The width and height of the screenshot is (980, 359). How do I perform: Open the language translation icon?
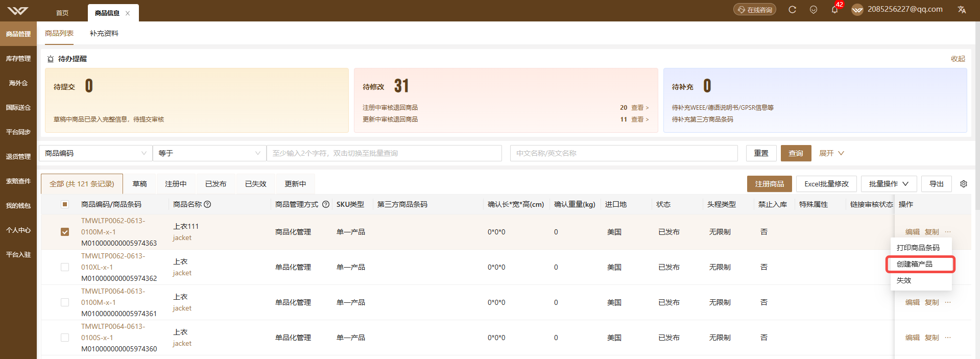pyautogui.click(x=962, y=10)
